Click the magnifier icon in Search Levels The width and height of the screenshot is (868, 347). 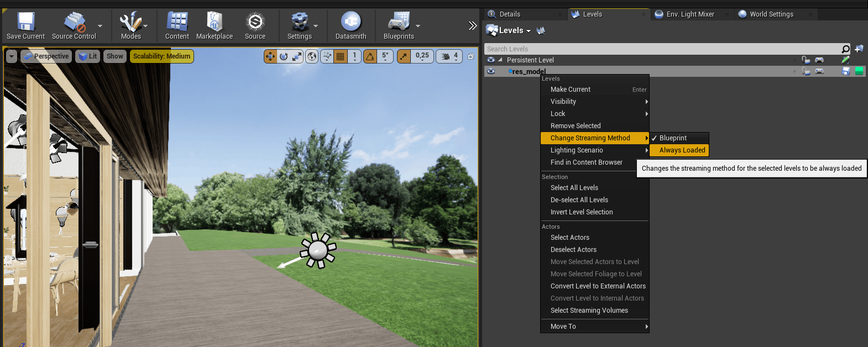click(845, 49)
